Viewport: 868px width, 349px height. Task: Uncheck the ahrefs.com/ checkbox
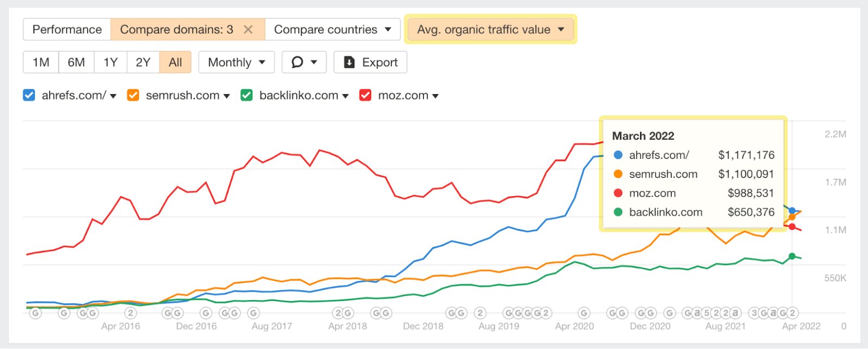[x=28, y=95]
